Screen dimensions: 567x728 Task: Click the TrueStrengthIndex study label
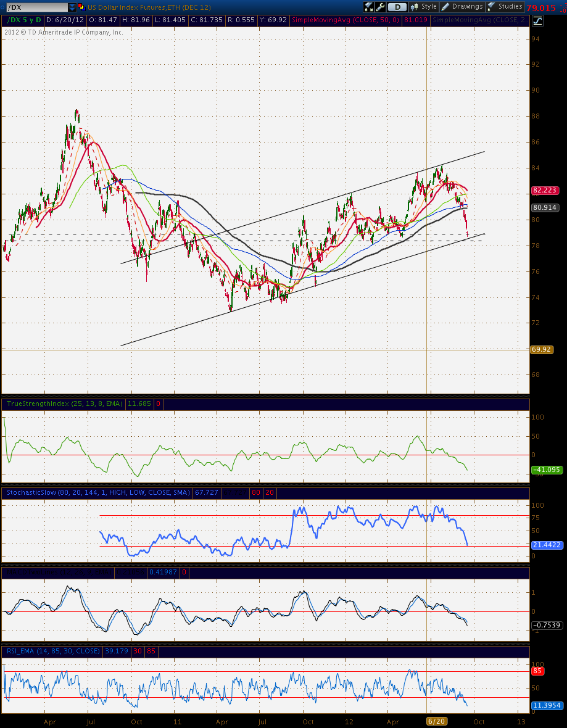(x=65, y=404)
